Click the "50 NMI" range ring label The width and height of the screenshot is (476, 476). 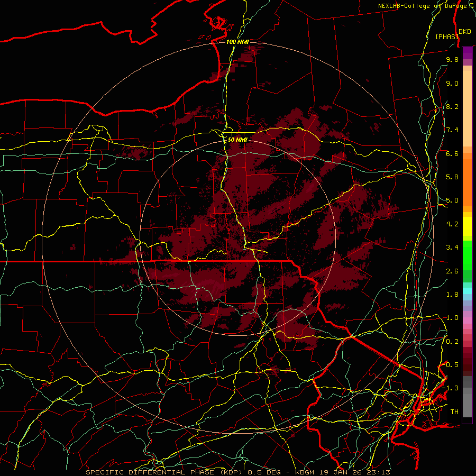click(237, 140)
